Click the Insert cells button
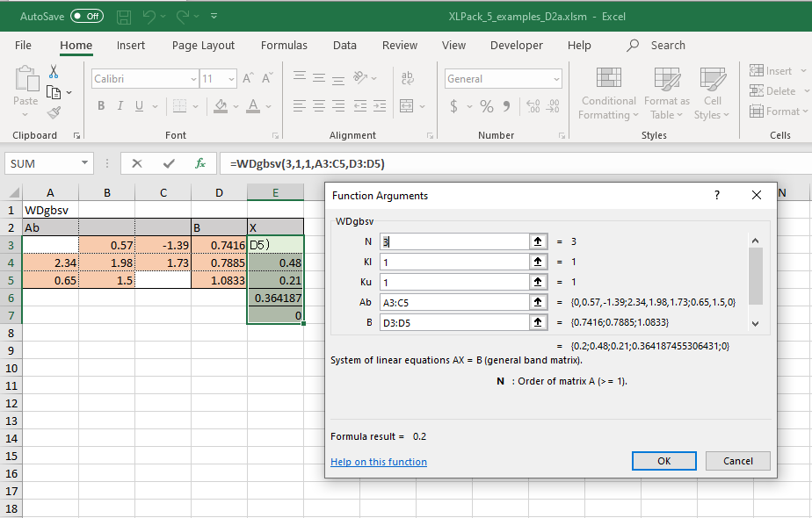The image size is (812, 518). [772, 71]
